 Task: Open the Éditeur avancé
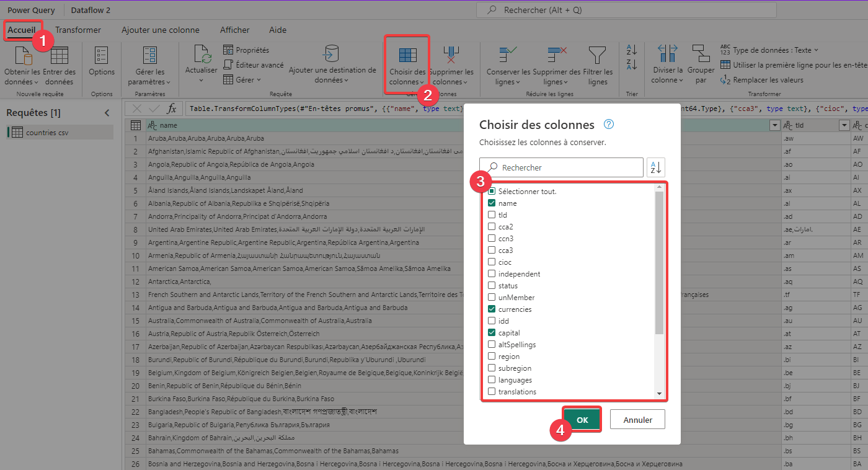point(253,65)
